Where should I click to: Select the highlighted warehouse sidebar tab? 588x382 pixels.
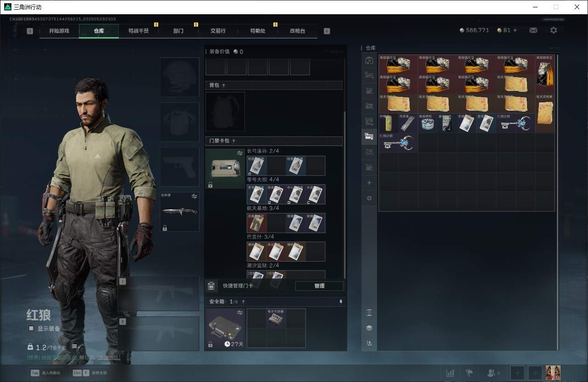369,135
